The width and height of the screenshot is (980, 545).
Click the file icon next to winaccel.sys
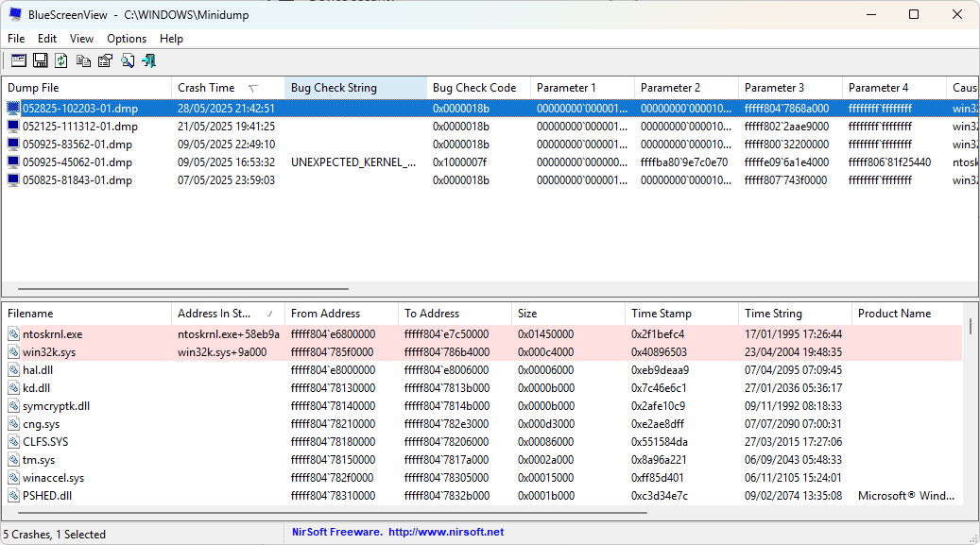pyautogui.click(x=14, y=478)
